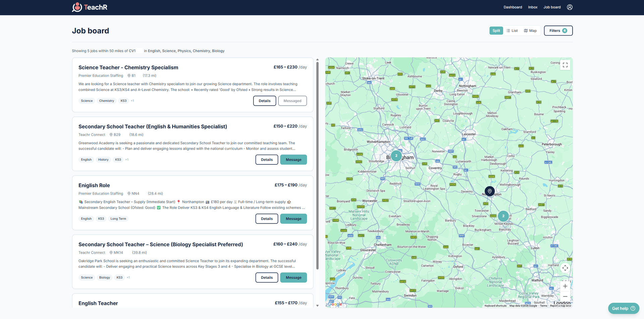Viewport: 644px width, 319px height.
Task: Switch to List view
Action: pos(512,31)
